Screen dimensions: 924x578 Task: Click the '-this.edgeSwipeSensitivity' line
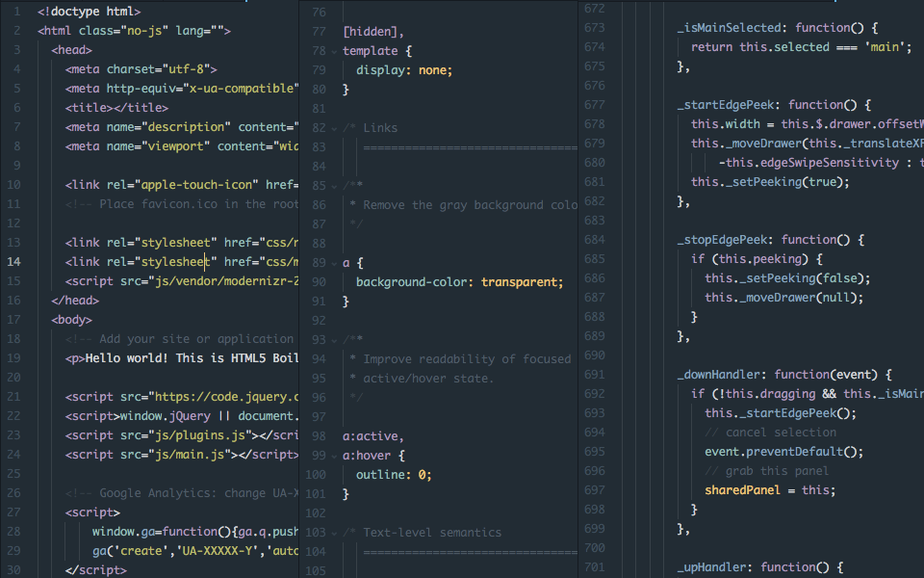pyautogui.click(x=821, y=163)
